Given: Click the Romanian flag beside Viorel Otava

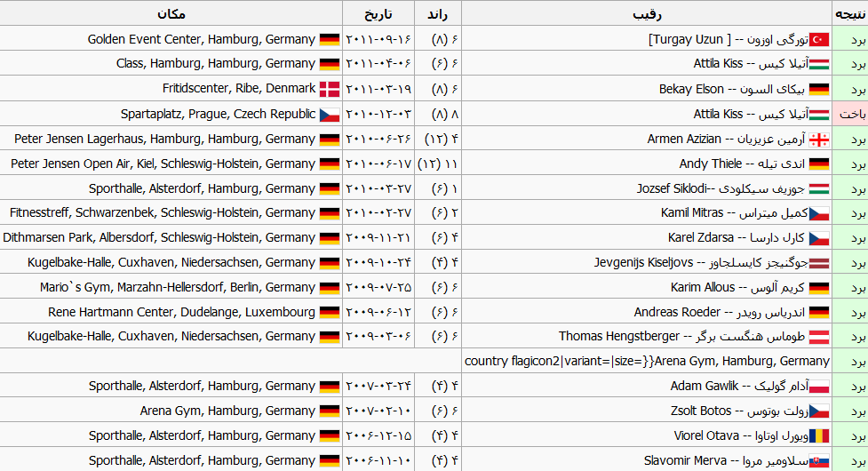Looking at the screenshot, I should [x=818, y=436].
